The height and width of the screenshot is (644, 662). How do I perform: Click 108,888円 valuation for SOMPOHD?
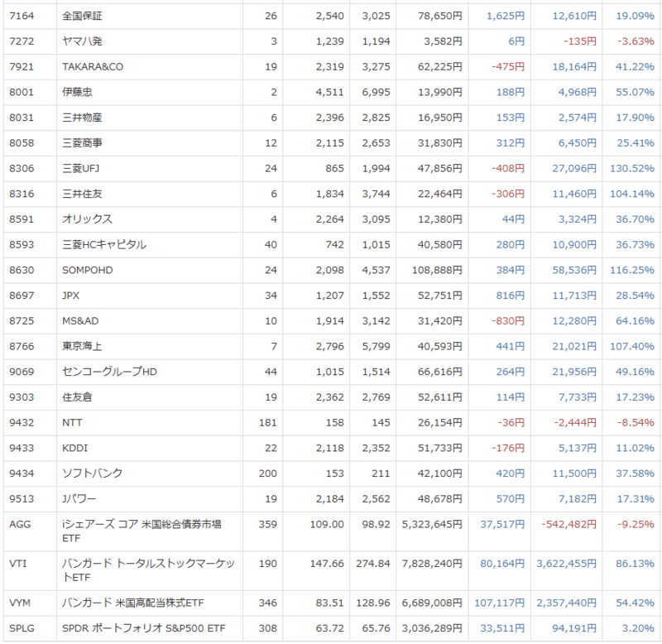tap(437, 271)
